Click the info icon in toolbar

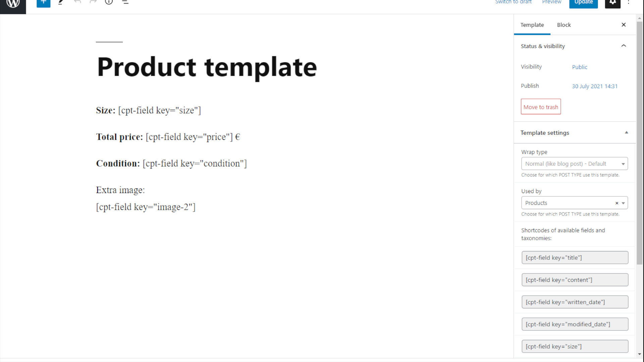tap(109, 2)
